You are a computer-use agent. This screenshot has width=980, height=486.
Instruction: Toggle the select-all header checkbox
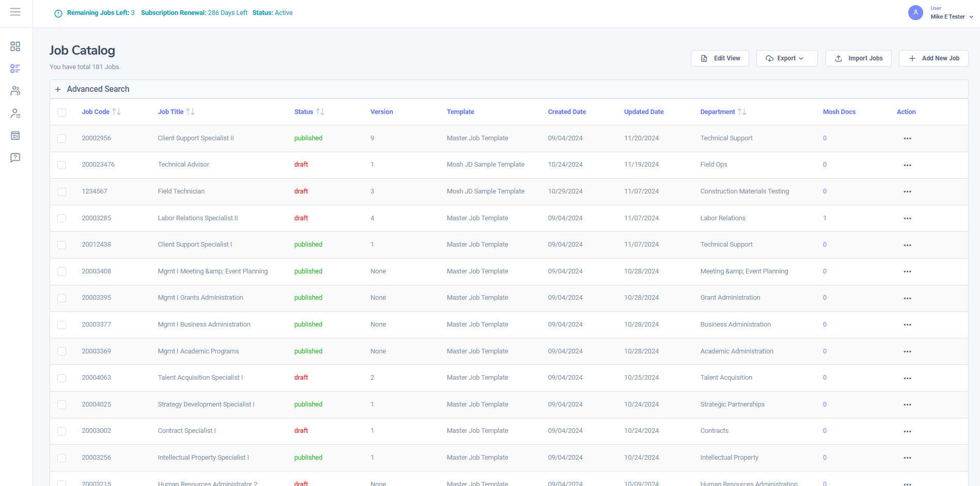pos(62,112)
